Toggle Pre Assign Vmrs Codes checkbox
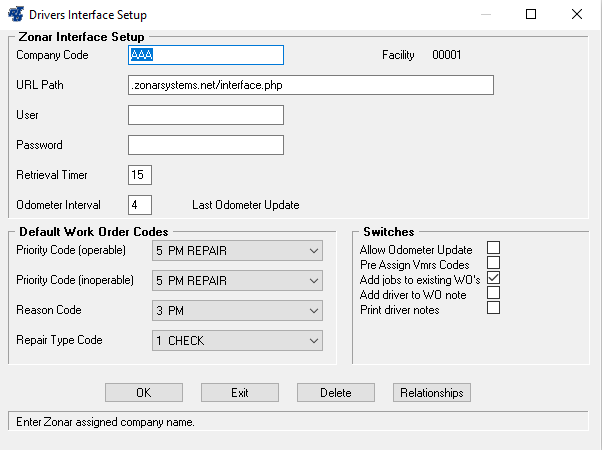This screenshot has height=450, width=602. (x=493, y=263)
